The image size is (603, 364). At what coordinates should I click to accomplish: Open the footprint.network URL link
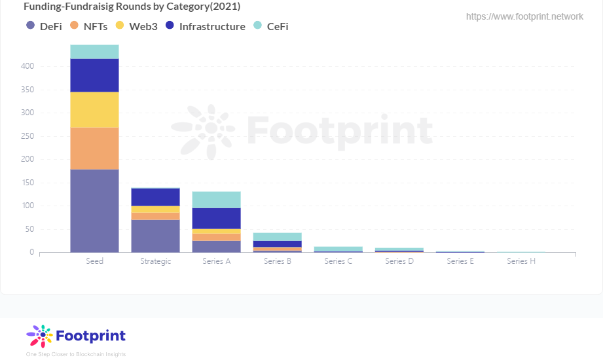tap(524, 16)
